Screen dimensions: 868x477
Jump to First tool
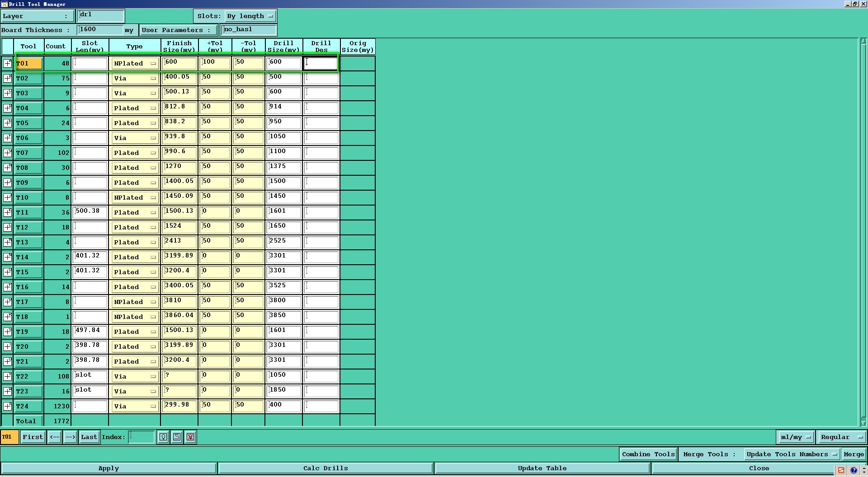(x=33, y=437)
